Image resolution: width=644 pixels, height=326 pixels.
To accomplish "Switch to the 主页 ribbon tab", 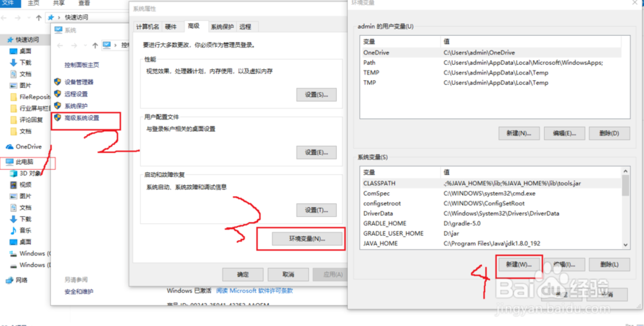I will [33, 3].
